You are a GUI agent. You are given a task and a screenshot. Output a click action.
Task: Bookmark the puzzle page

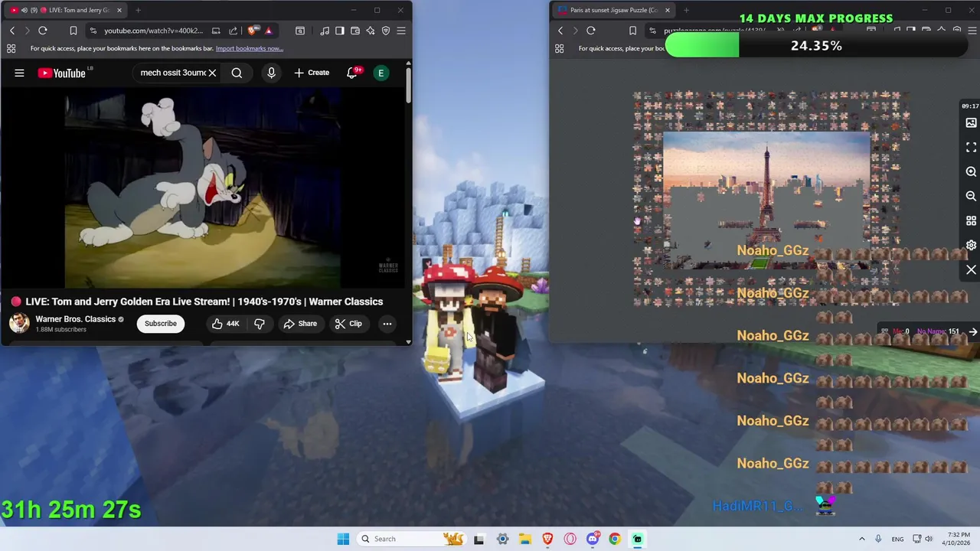(632, 31)
